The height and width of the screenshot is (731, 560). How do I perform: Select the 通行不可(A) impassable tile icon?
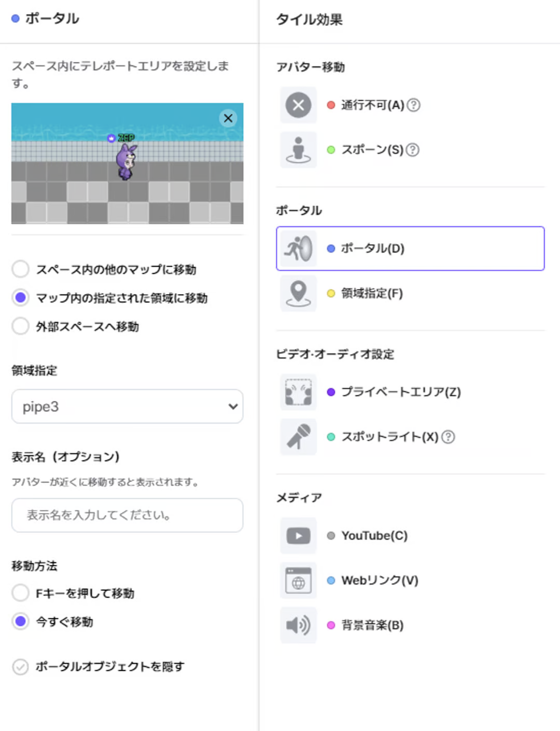298,105
